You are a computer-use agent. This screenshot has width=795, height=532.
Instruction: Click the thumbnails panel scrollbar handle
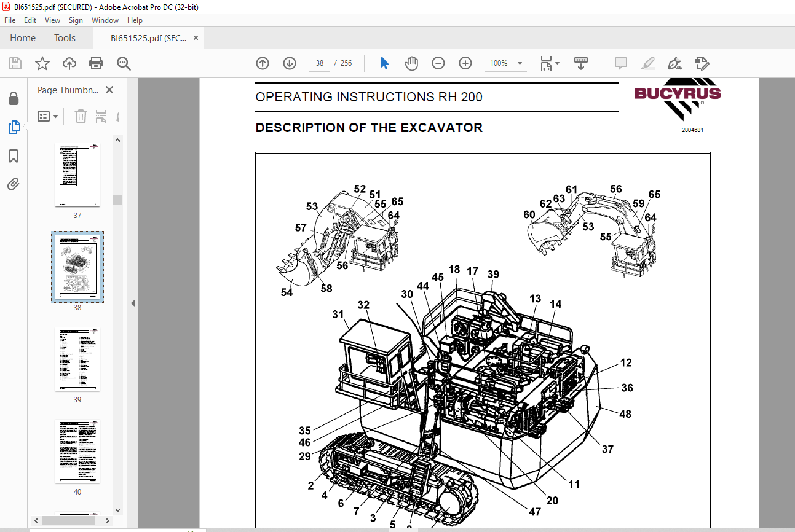pyautogui.click(x=118, y=200)
